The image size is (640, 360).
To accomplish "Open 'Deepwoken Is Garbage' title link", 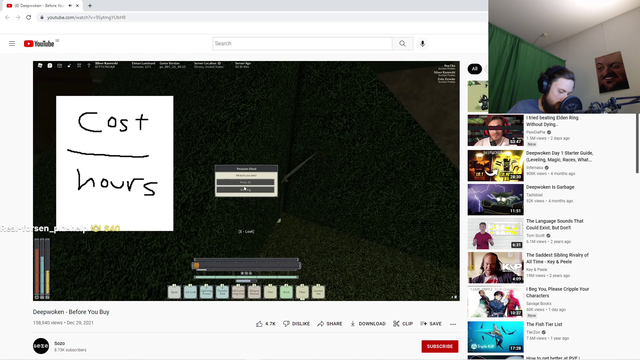I will 550,187.
